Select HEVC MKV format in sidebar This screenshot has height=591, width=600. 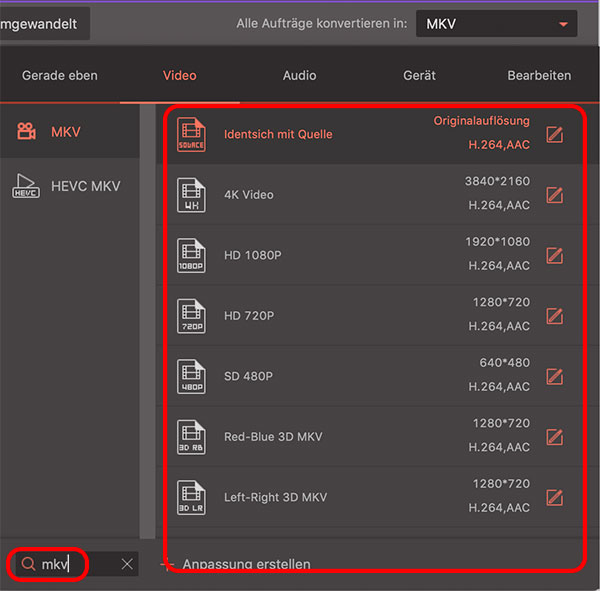[70, 186]
